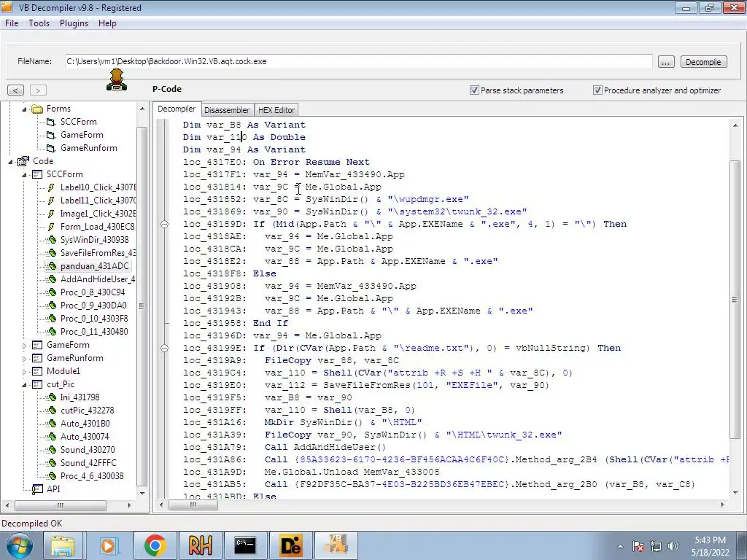The width and height of the screenshot is (747, 560).
Task: Click the VB Decompiler taskbar icon
Action: coord(336,545)
